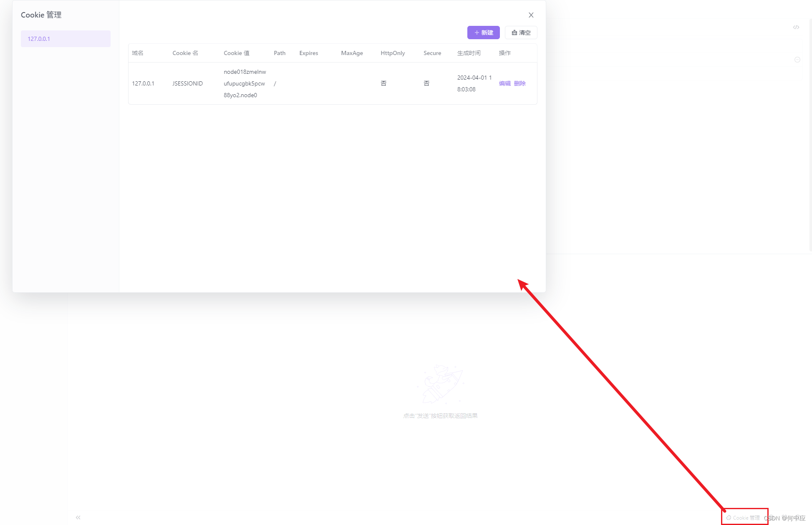812x525 pixels.
Task: Click the code view icon
Action: tap(796, 27)
